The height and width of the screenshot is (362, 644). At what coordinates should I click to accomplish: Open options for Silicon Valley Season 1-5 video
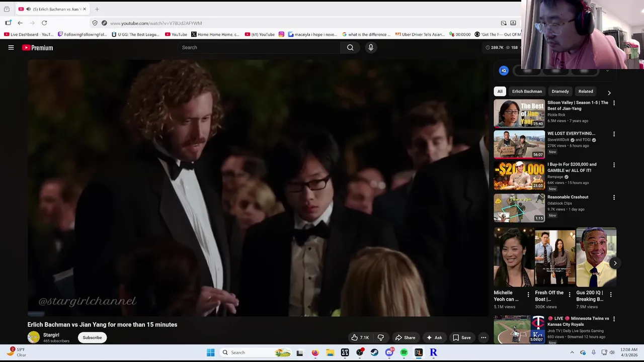click(x=614, y=103)
